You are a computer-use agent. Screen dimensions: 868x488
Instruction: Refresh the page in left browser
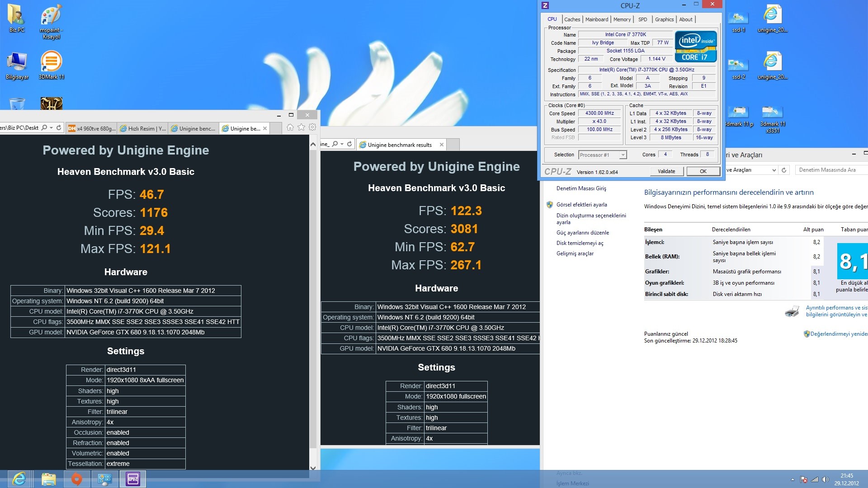coord(59,128)
